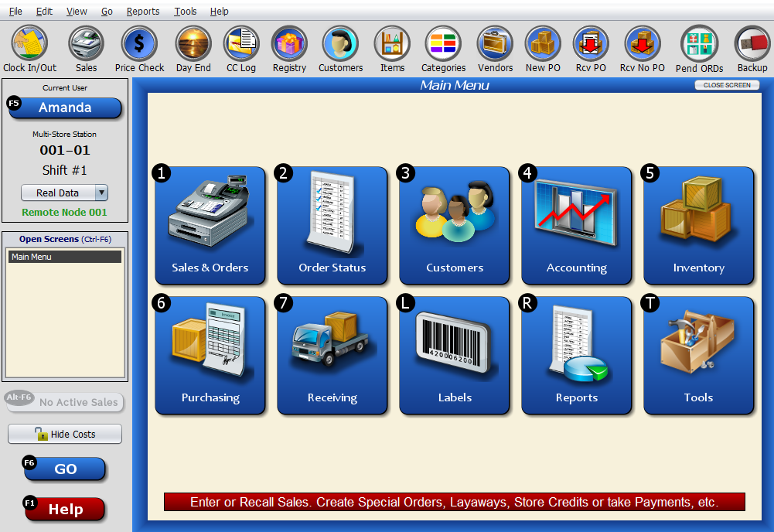Toggle the Hide Costs lock button
This screenshot has height=532, width=774.
pyautogui.click(x=65, y=434)
